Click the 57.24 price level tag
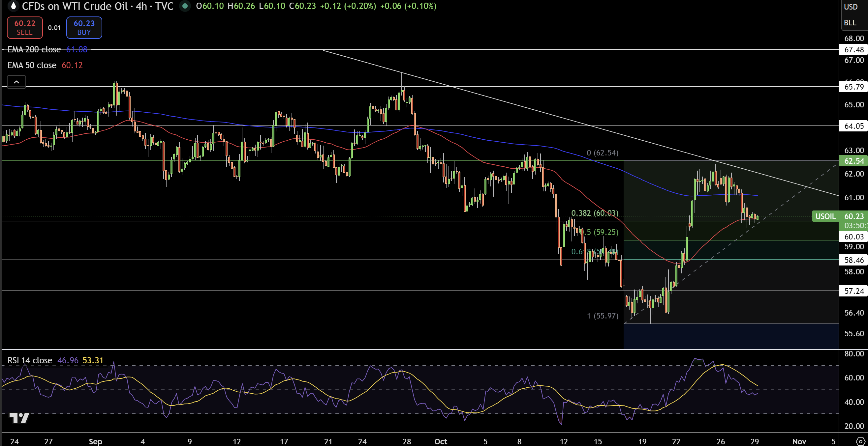 point(853,291)
